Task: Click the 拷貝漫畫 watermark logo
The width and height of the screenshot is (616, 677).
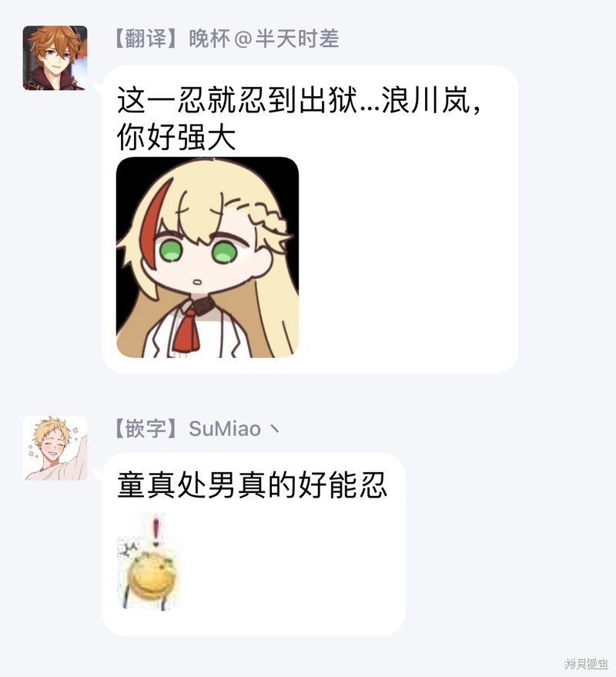Action: click(587, 663)
